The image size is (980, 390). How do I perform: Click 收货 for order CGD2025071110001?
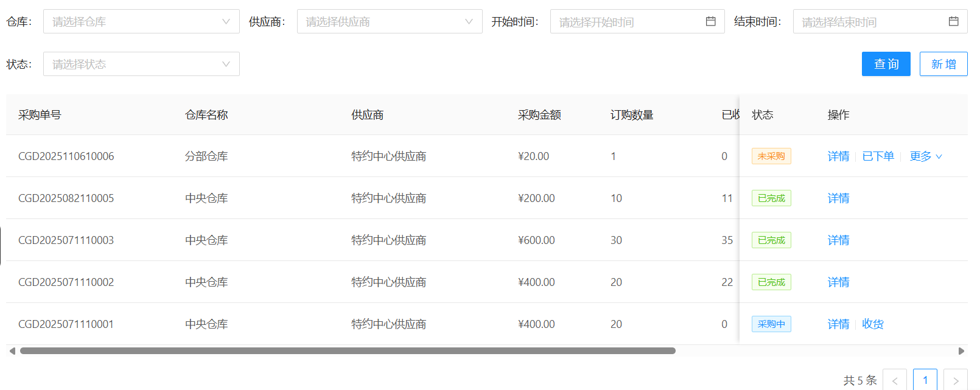tap(872, 324)
